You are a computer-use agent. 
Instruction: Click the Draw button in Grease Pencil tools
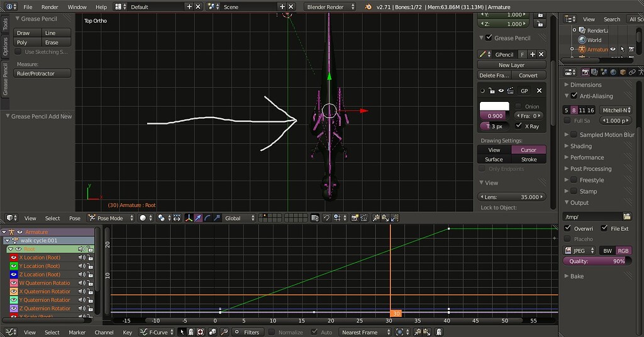[x=28, y=33]
